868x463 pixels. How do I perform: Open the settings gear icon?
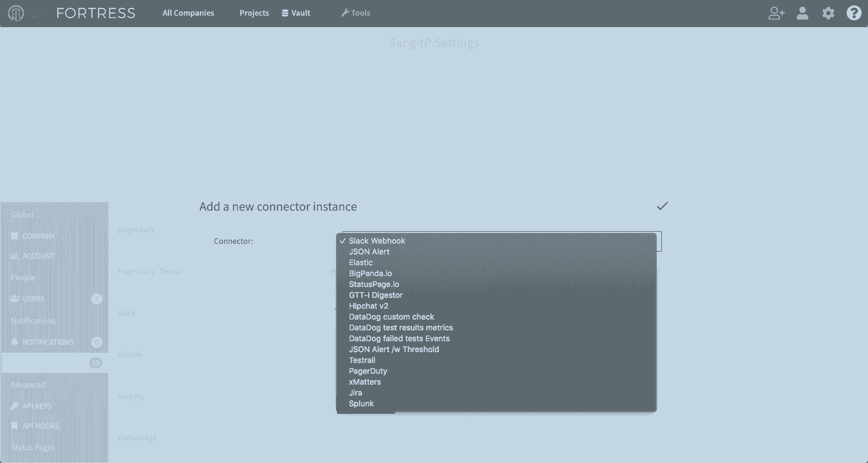828,13
